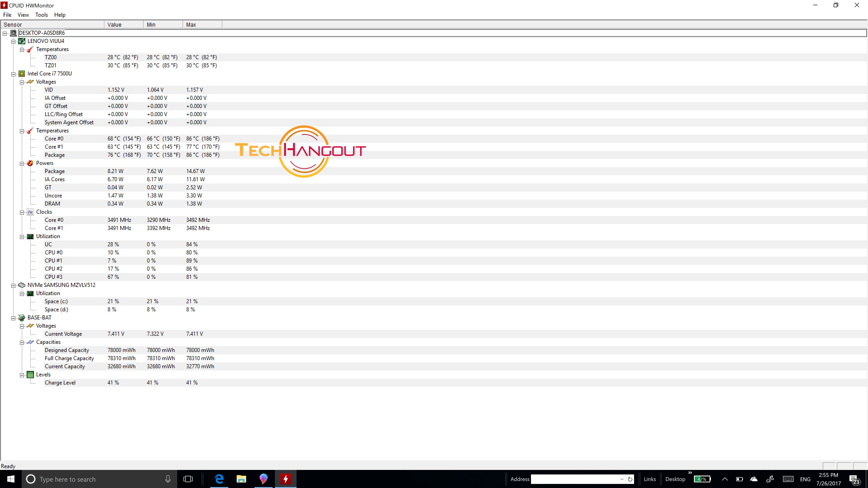Image resolution: width=868 pixels, height=488 pixels.
Task: Click the touch keyboard tray icon
Action: 788,479
